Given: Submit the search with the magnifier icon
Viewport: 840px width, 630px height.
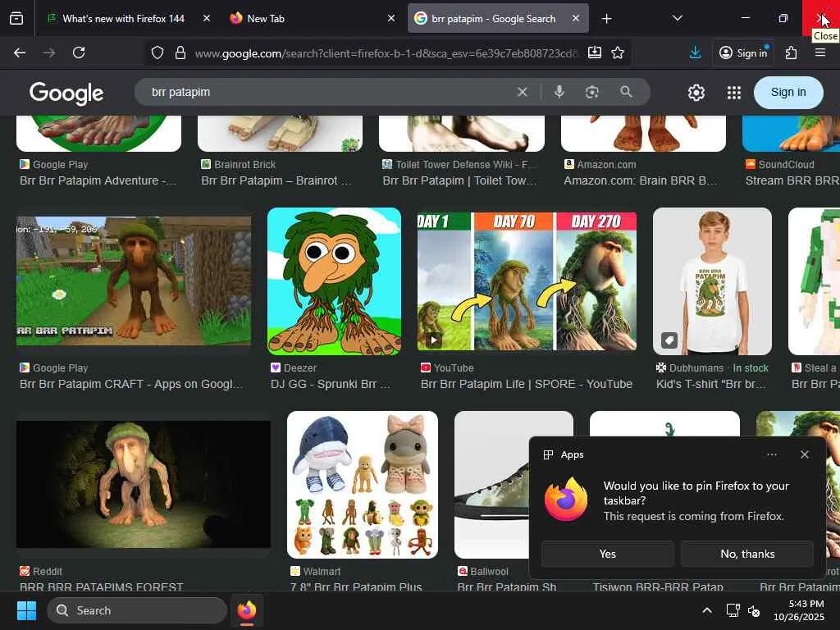Looking at the screenshot, I should 626,92.
